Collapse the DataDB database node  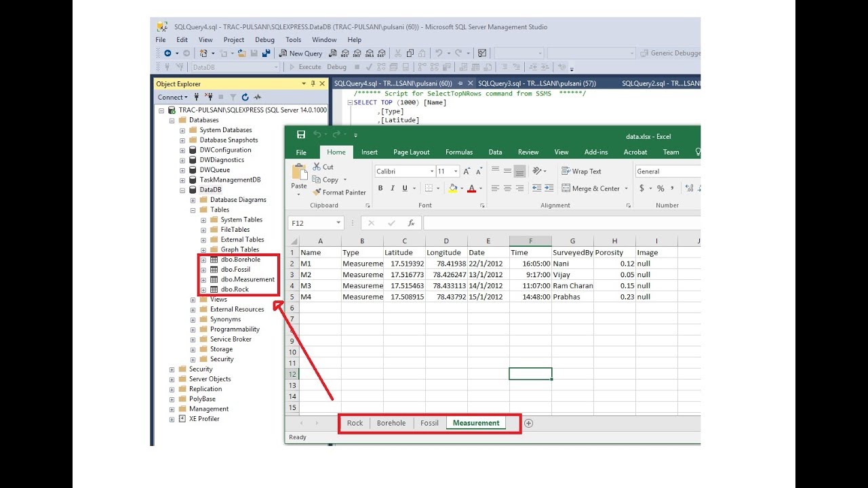click(182, 190)
